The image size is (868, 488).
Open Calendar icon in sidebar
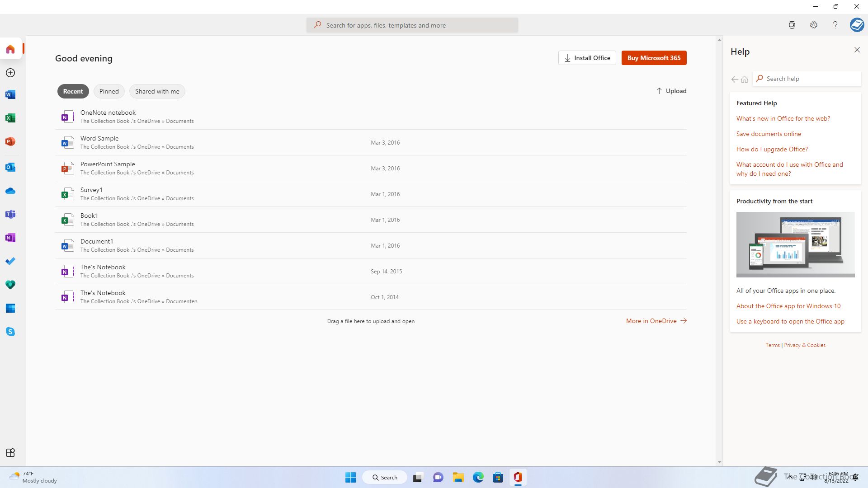tap(10, 308)
